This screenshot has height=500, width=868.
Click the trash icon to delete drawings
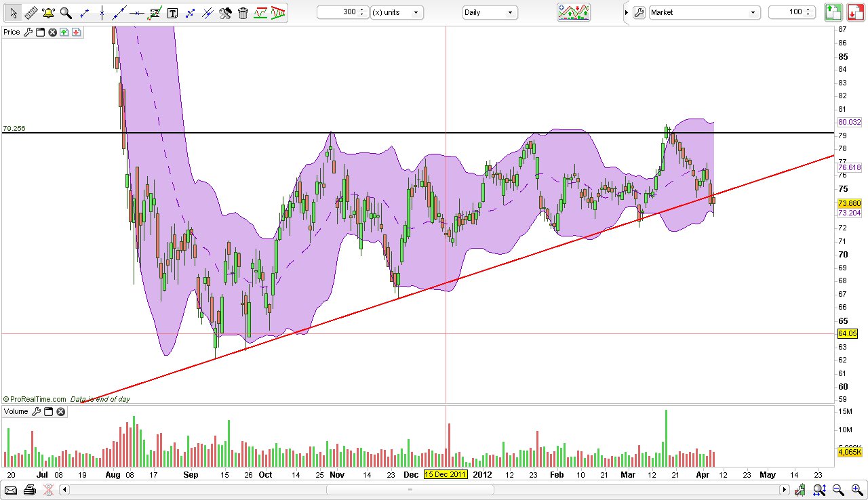(243, 12)
